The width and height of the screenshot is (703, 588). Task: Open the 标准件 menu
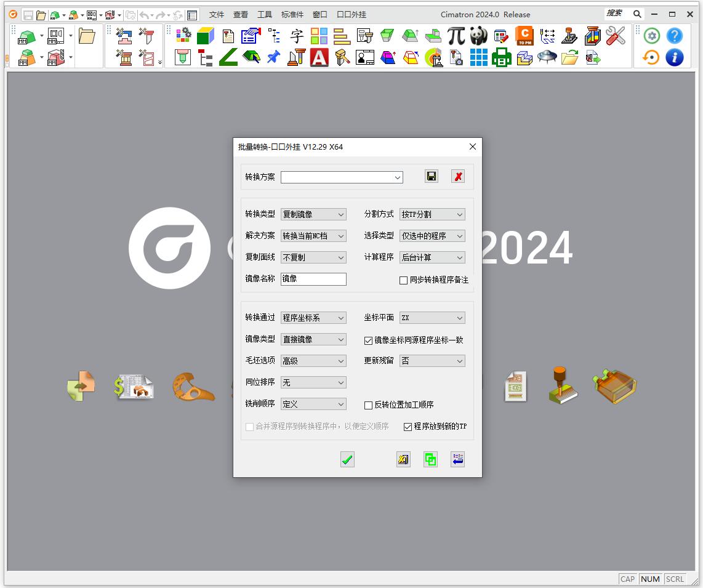pyautogui.click(x=292, y=15)
